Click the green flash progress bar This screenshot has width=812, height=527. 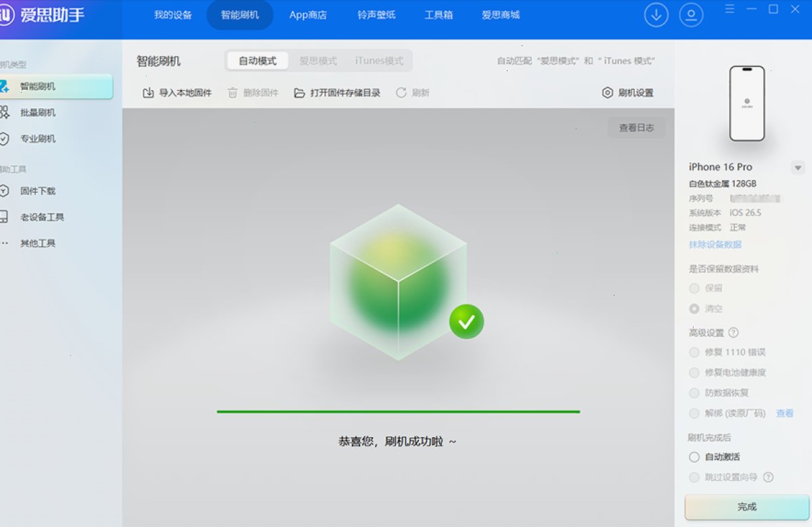[399, 411]
